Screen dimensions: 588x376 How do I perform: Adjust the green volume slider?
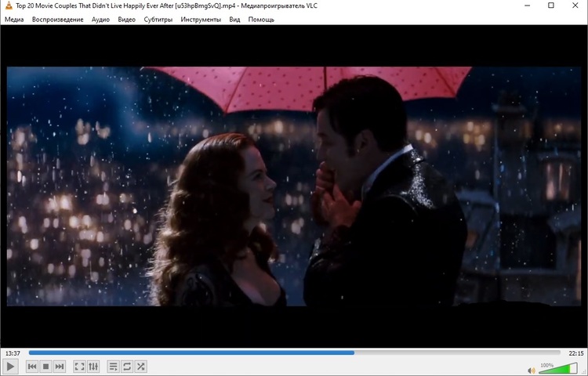pyautogui.click(x=558, y=367)
